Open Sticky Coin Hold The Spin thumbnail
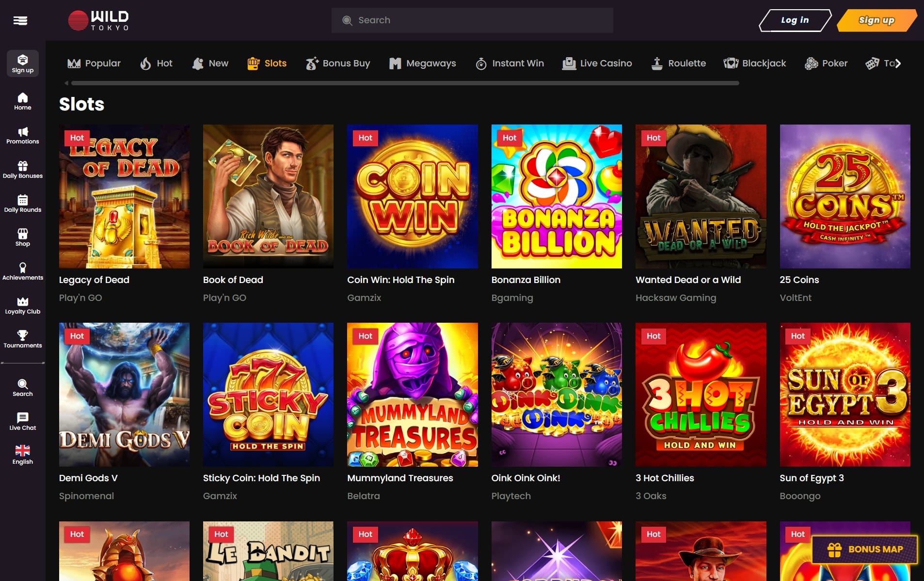924x581 pixels. pyautogui.click(x=268, y=394)
